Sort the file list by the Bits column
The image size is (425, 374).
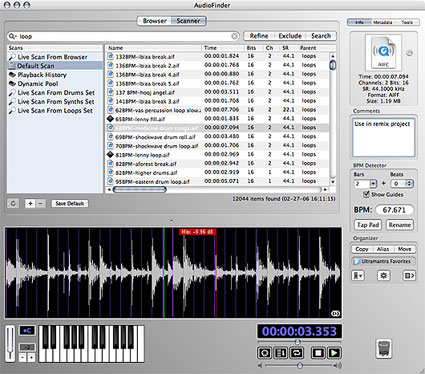(x=254, y=48)
